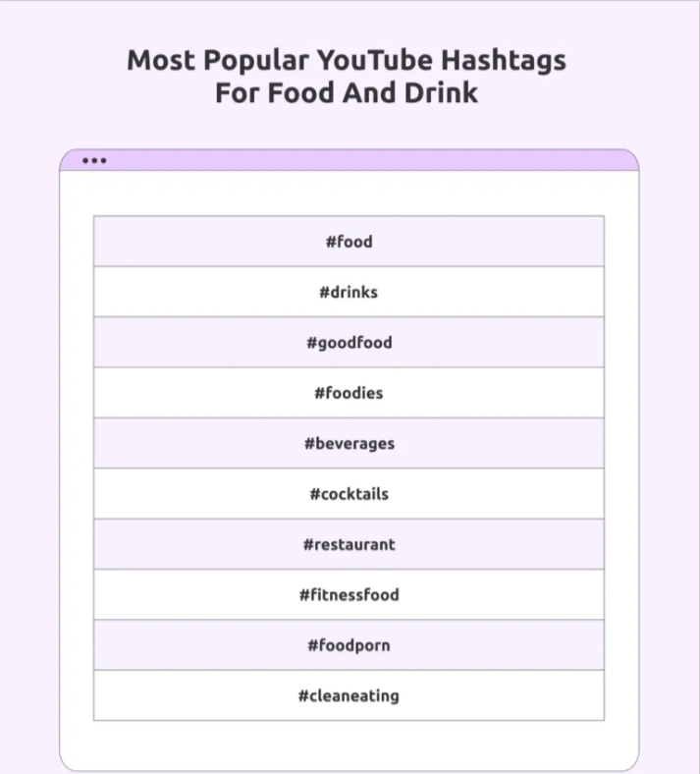Choose the #goodfood hashtag entry
Viewport: 700px width, 774px height.
tap(349, 343)
